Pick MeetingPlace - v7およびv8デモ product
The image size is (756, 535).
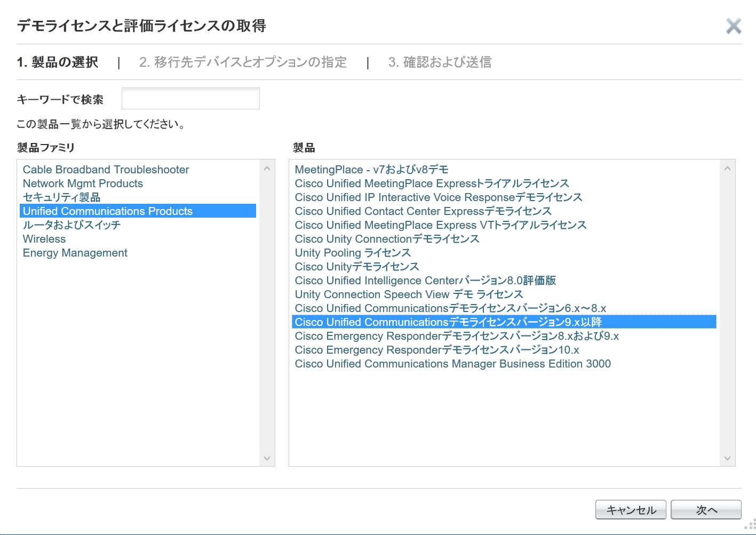[x=371, y=170]
